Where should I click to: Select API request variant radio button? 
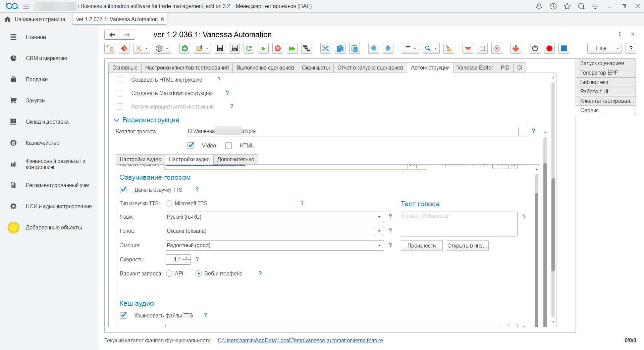pyautogui.click(x=169, y=274)
